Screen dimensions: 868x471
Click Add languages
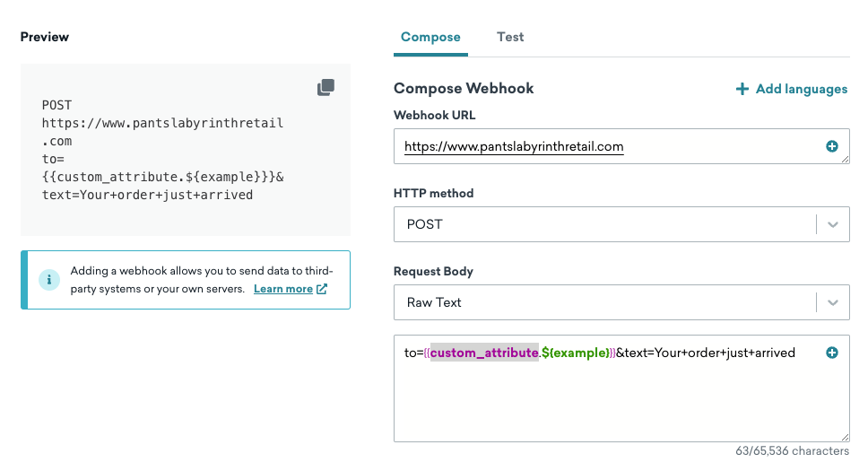pyautogui.click(x=791, y=89)
